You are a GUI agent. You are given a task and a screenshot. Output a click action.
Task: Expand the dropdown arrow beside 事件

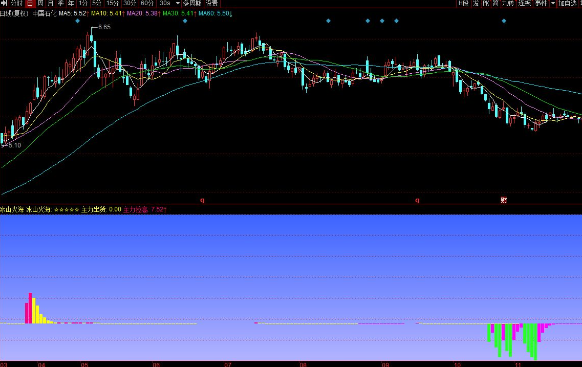point(553,3)
